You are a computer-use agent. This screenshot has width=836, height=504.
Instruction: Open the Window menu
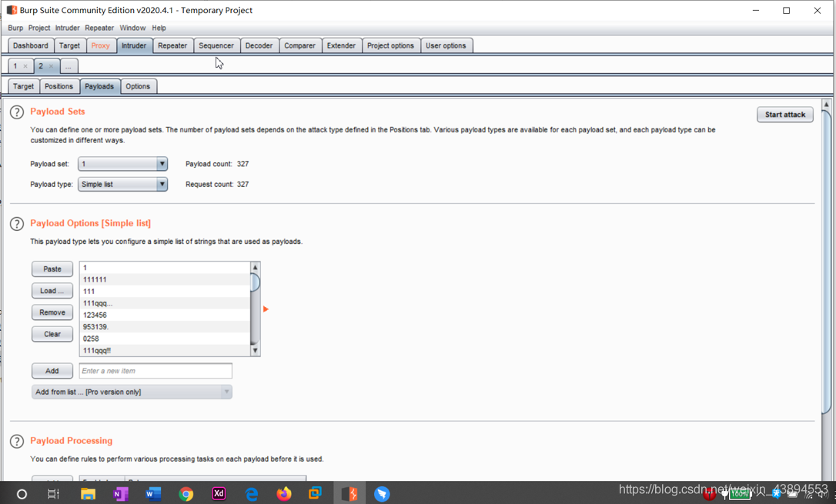coord(132,28)
